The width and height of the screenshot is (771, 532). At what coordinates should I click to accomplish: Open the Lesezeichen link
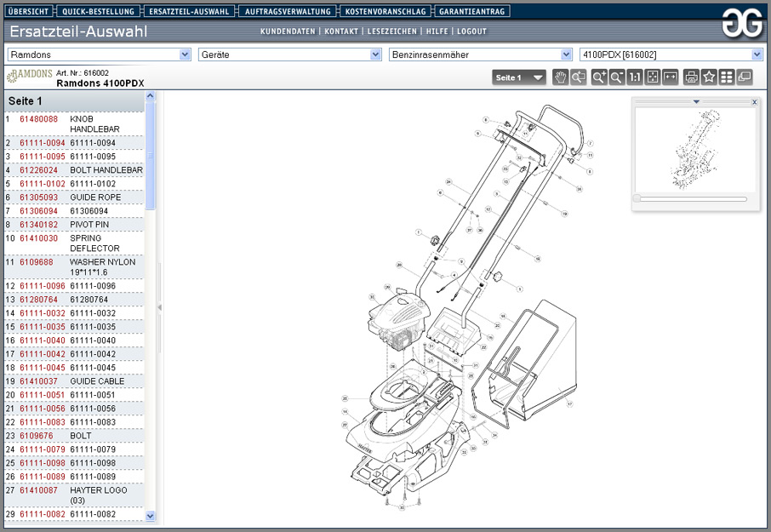(392, 31)
